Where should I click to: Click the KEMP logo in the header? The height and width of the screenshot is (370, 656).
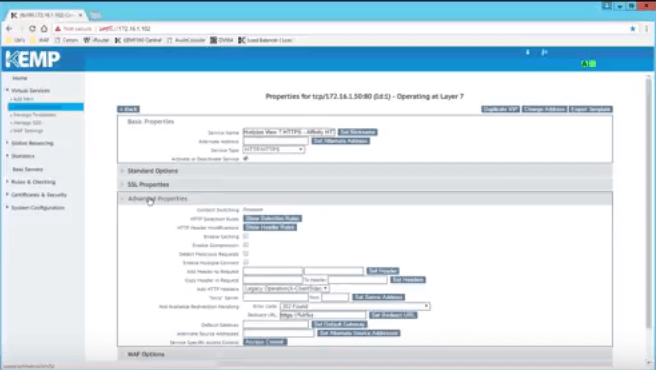(33, 59)
